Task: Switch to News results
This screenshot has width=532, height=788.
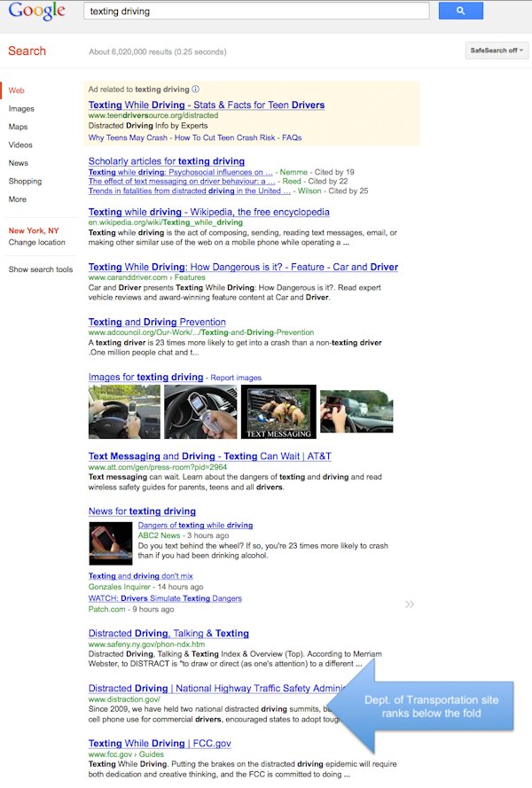Action: (x=18, y=163)
